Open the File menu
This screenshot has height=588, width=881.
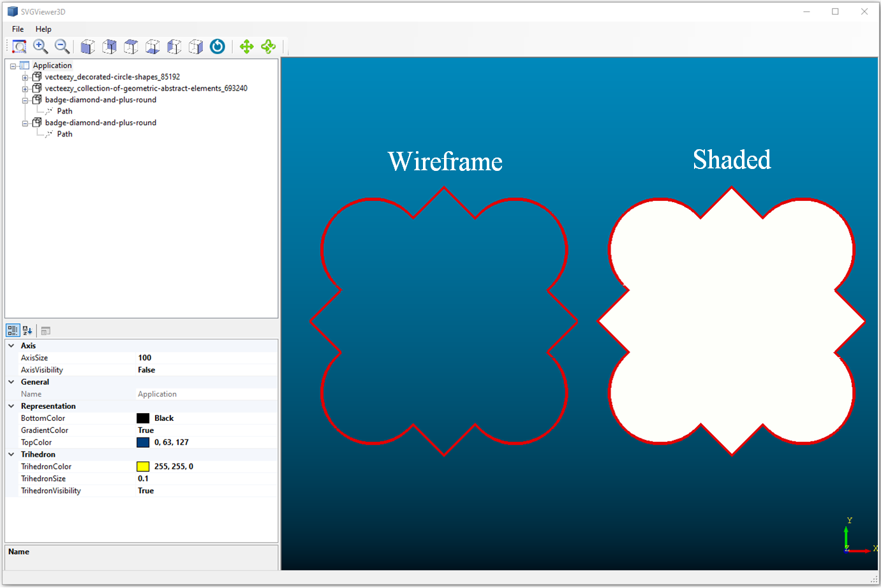(x=18, y=29)
